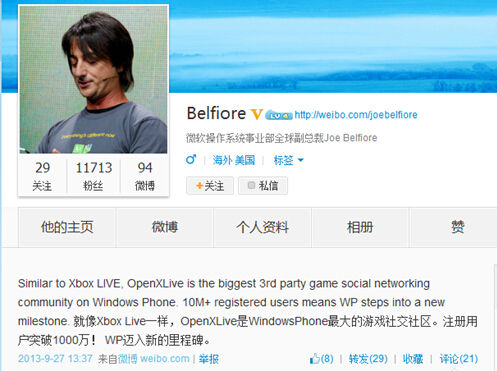Image resolution: width=497 pixels, height=371 pixels.
Task: Open the 相册 album tab
Action: point(360,227)
